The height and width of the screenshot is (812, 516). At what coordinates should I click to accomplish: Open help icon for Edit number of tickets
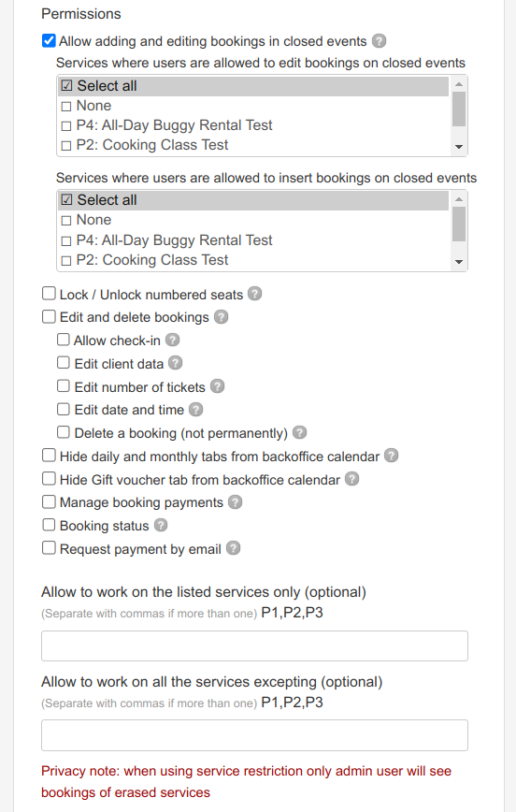click(218, 386)
